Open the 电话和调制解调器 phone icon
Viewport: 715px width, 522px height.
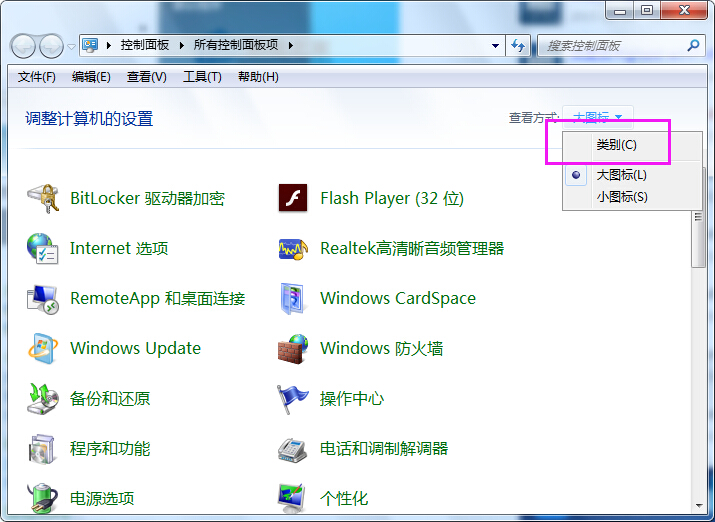coord(292,450)
